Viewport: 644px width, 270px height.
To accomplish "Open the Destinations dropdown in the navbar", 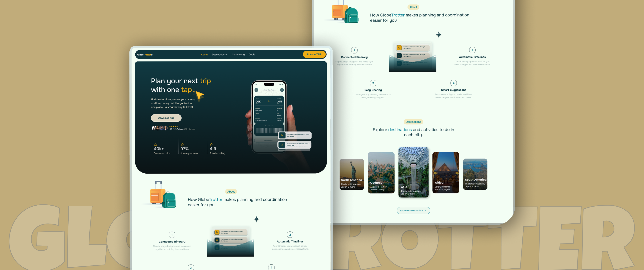I will (x=219, y=54).
